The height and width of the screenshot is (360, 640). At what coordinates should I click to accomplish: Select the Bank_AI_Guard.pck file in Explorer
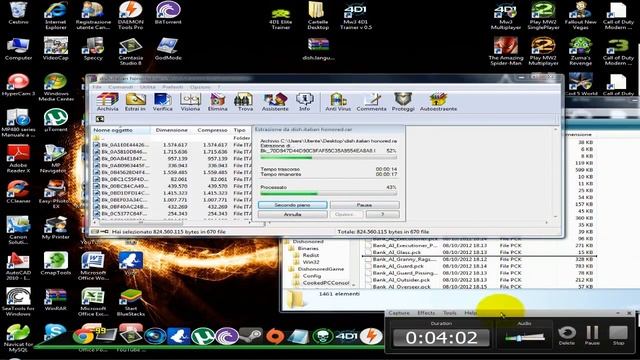click(x=398, y=266)
